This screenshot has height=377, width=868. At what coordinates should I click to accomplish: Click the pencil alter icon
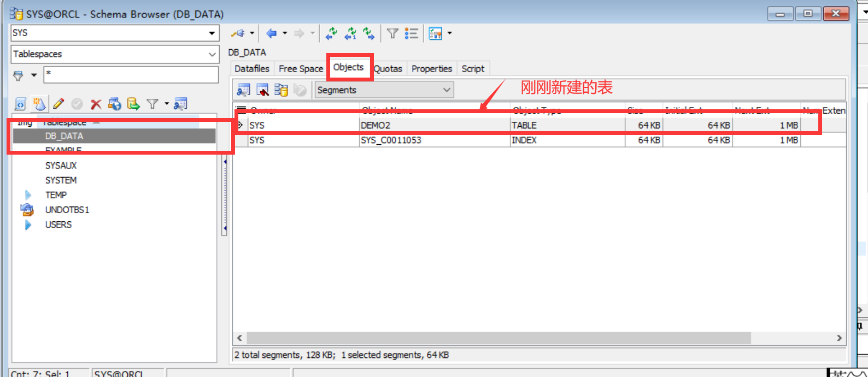tap(58, 104)
